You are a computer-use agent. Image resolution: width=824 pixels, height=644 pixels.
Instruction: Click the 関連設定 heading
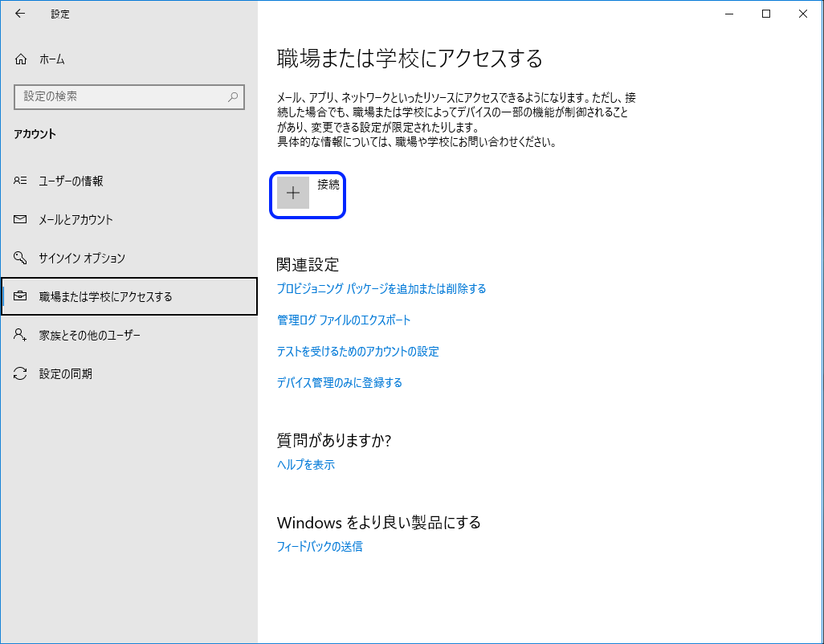pos(308,264)
